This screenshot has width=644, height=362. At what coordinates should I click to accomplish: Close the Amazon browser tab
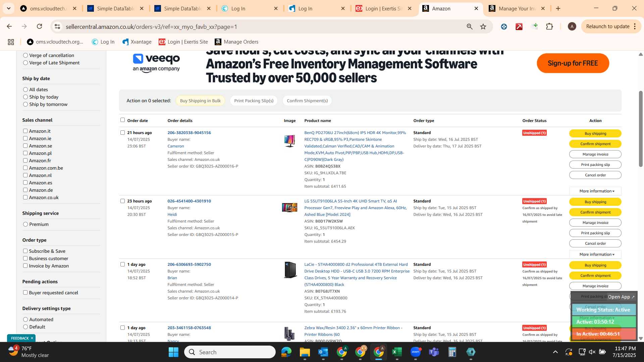pyautogui.click(x=476, y=8)
